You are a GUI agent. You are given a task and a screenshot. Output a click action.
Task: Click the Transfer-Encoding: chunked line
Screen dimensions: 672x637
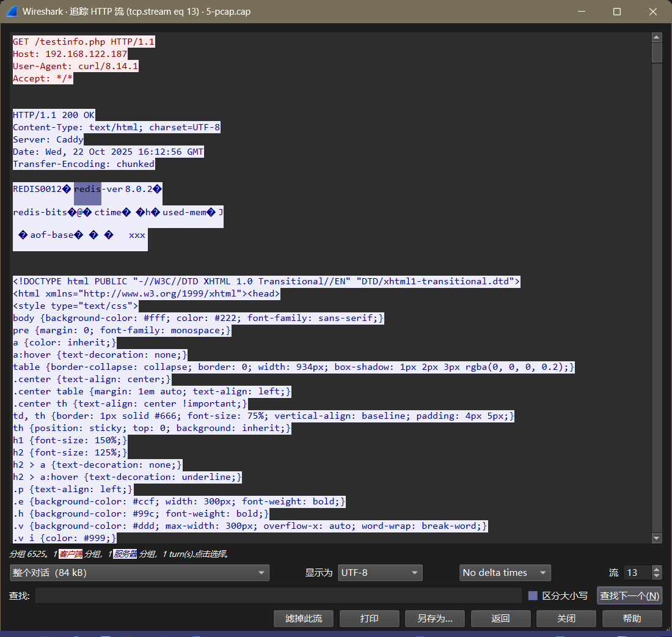coord(84,164)
